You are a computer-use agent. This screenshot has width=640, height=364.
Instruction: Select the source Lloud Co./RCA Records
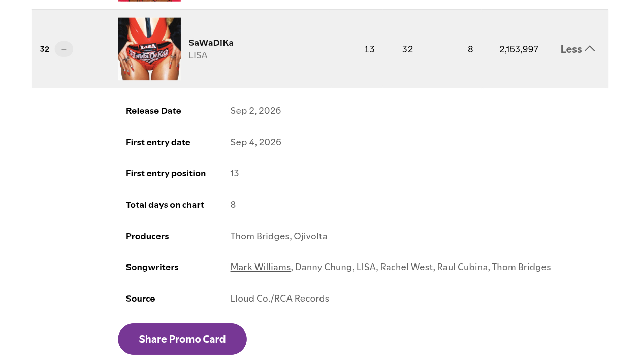280,299
